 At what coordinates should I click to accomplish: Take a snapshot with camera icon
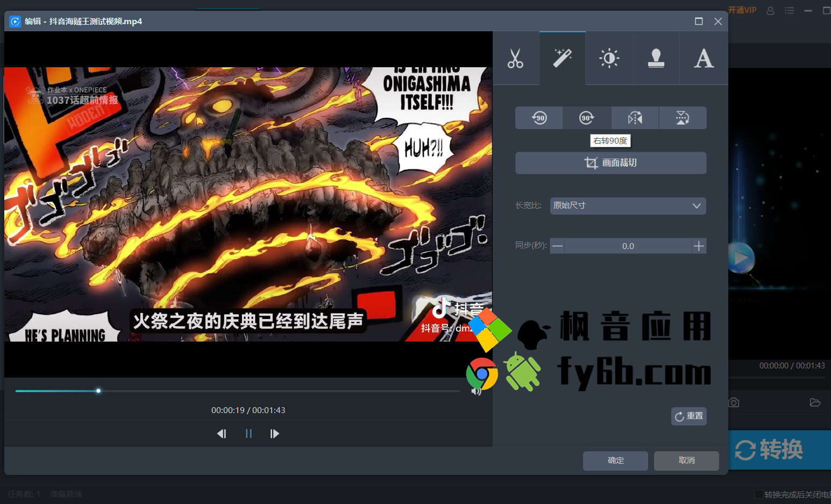[734, 402]
